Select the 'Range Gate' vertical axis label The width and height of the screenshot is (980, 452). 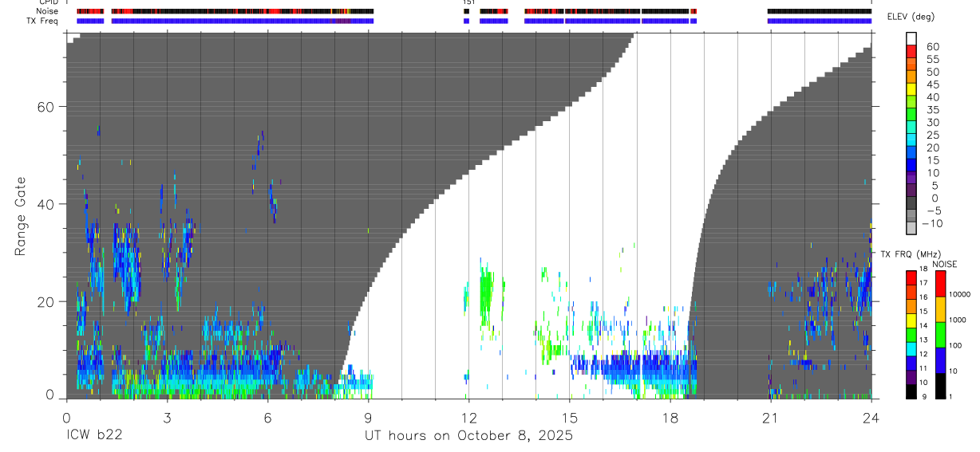pos(21,217)
